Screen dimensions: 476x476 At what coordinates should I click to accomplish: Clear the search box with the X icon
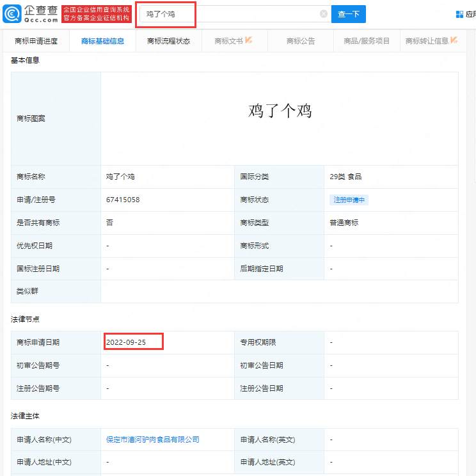pos(324,14)
